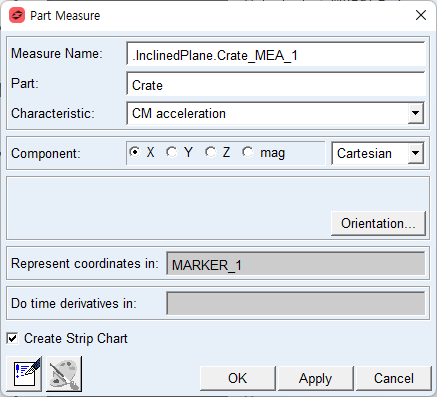Click the Do time derivatives in field
This screenshot has width=437, height=397.
pos(296,303)
